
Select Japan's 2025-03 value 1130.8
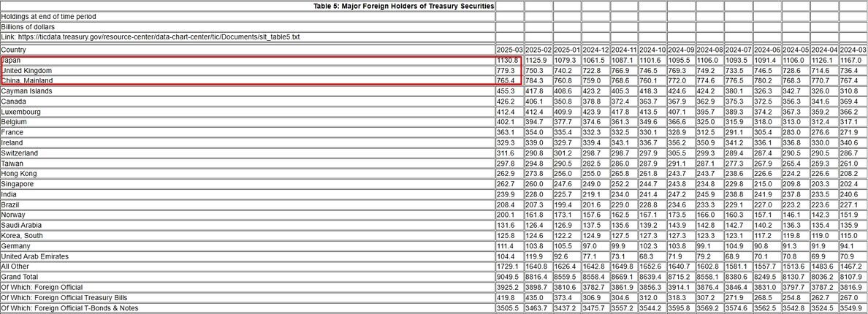point(509,60)
